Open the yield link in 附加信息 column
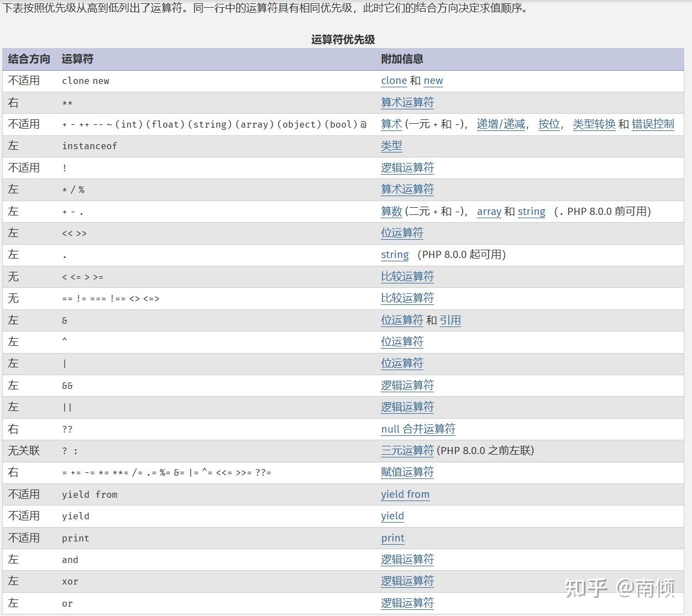Screen dimensions: 692x616 point(392,516)
